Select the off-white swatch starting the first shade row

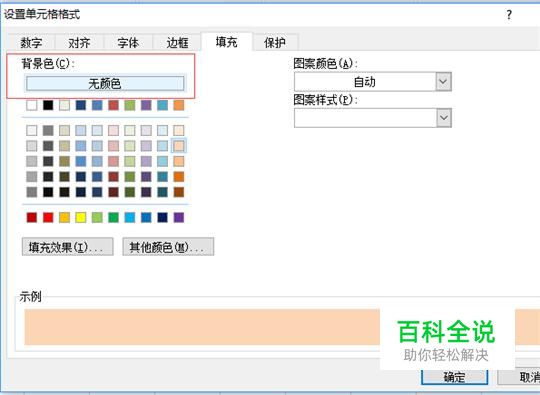32,130
